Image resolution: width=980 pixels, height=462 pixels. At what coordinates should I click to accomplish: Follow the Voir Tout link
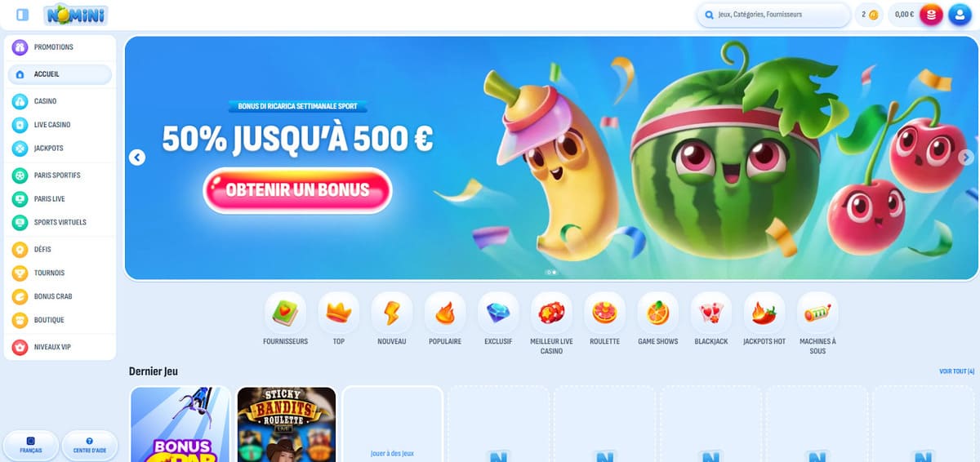[956, 371]
